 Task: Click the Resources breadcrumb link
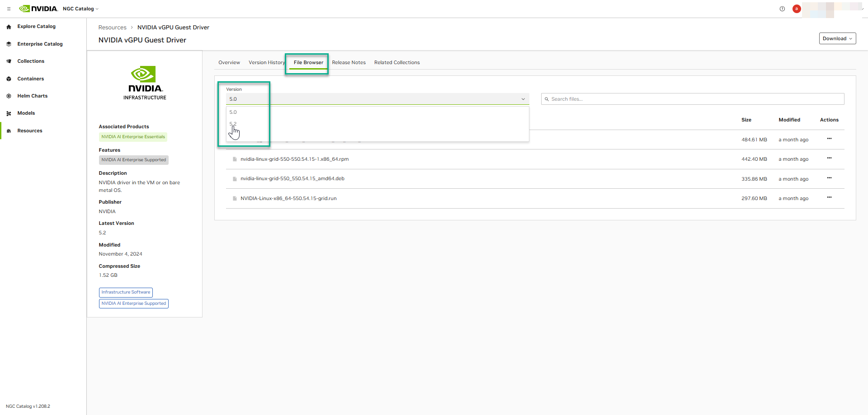coord(113,28)
